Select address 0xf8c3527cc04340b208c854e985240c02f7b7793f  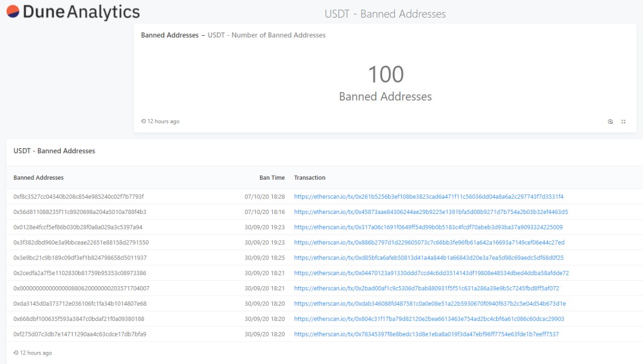point(79,197)
